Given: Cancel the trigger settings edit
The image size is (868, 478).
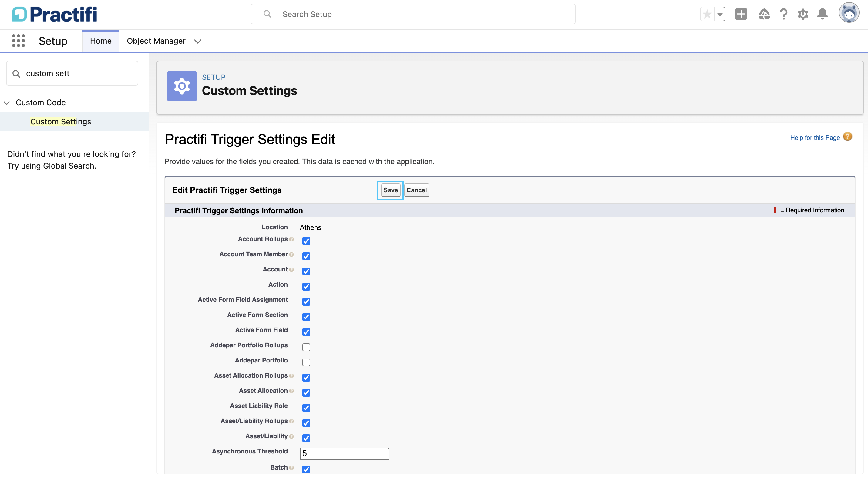Looking at the screenshot, I should pos(416,190).
